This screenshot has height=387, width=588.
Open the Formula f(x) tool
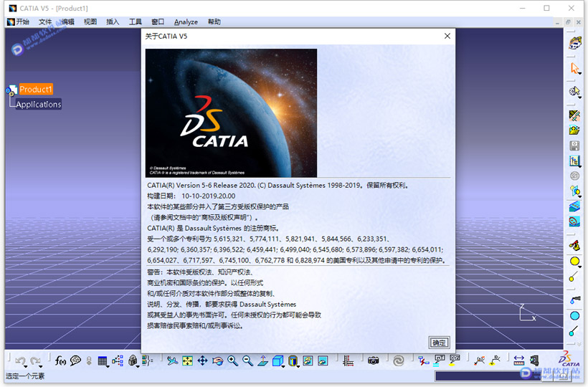(x=60, y=360)
